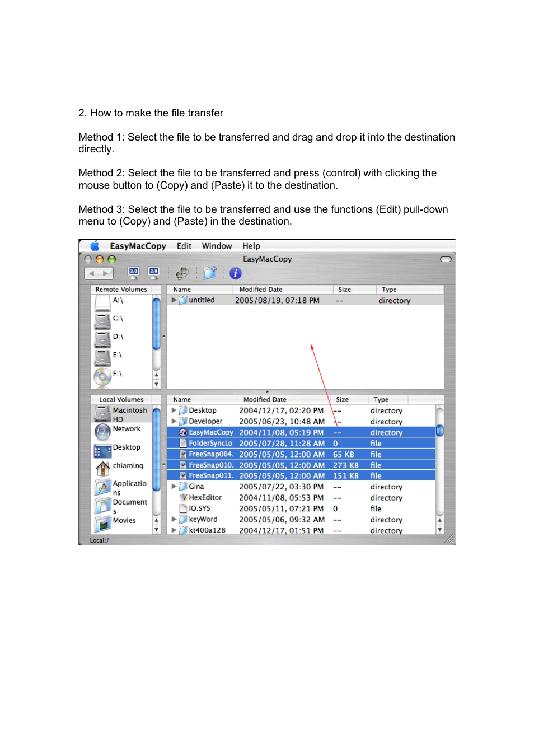Sort local list by Name header

pos(202,400)
